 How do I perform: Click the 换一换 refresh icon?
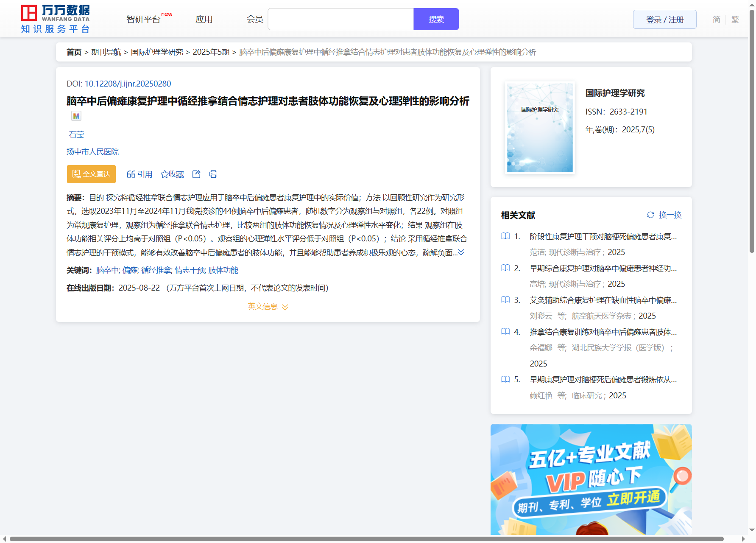[650, 215]
